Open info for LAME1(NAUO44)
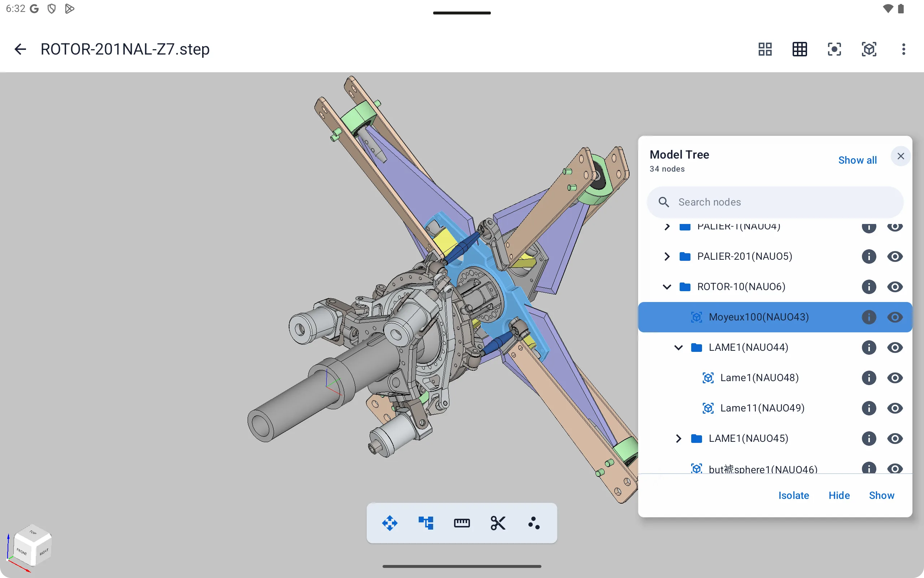 click(869, 348)
